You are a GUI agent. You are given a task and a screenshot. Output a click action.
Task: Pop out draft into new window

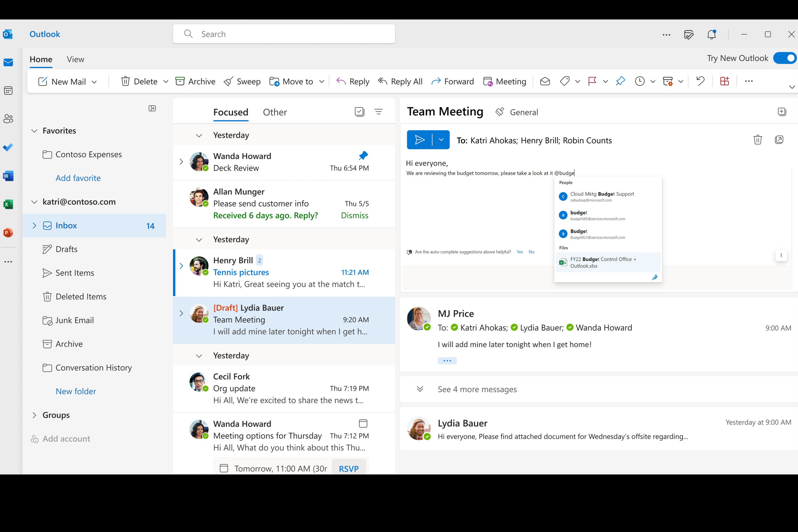pos(779,140)
